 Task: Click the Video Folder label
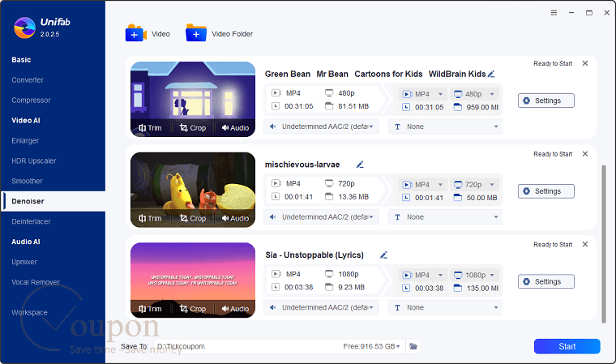pos(232,34)
